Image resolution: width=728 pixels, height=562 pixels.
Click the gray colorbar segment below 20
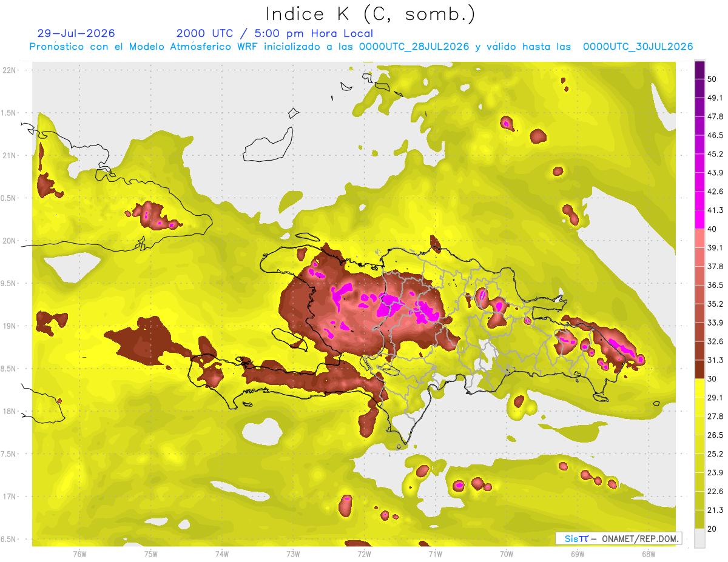click(699, 538)
